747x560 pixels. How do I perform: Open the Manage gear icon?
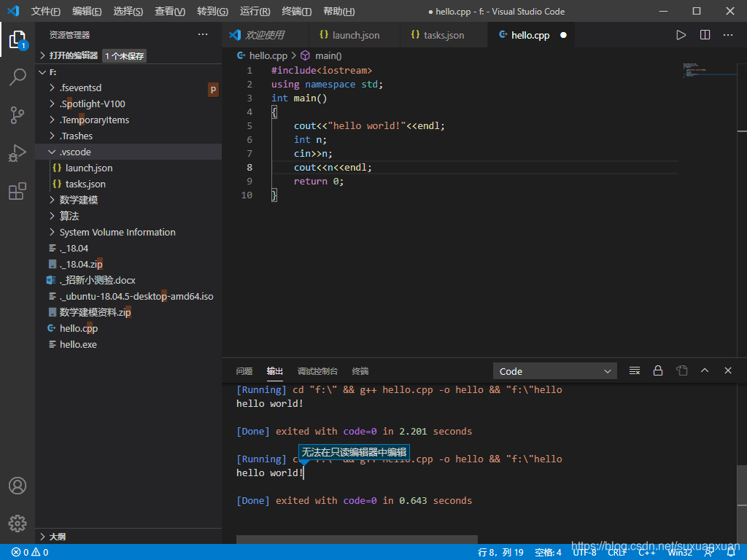point(18,524)
